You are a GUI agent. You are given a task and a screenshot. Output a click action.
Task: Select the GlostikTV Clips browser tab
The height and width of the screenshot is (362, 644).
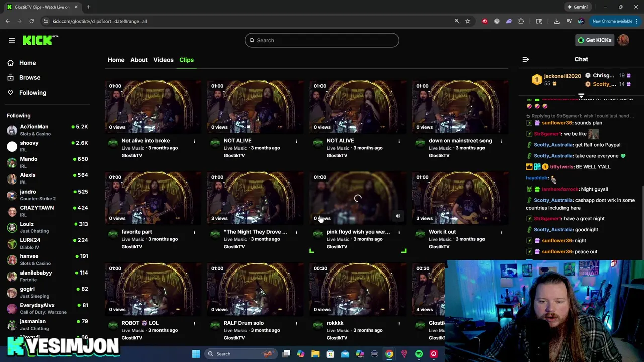point(42,7)
